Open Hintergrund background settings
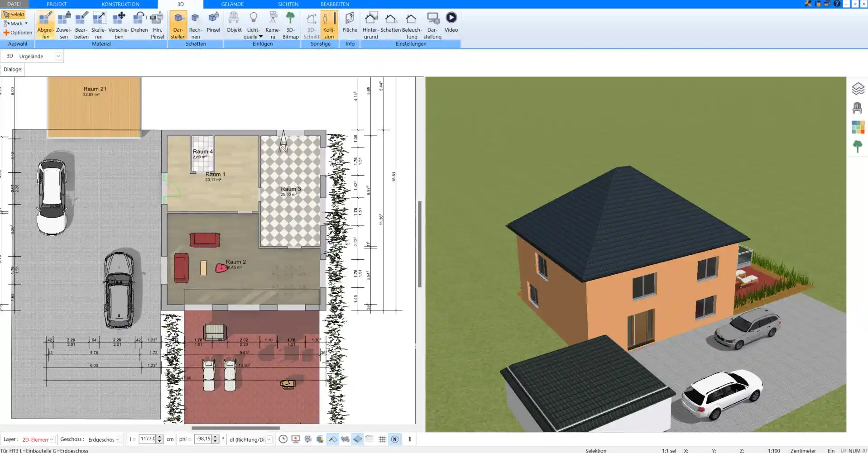 (370, 25)
